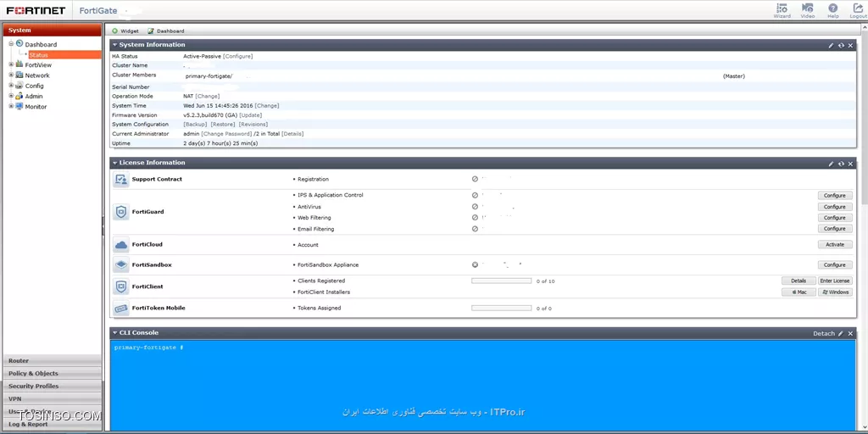The width and height of the screenshot is (868, 434).
Task: Select the Admin tree item
Action: [x=34, y=97]
